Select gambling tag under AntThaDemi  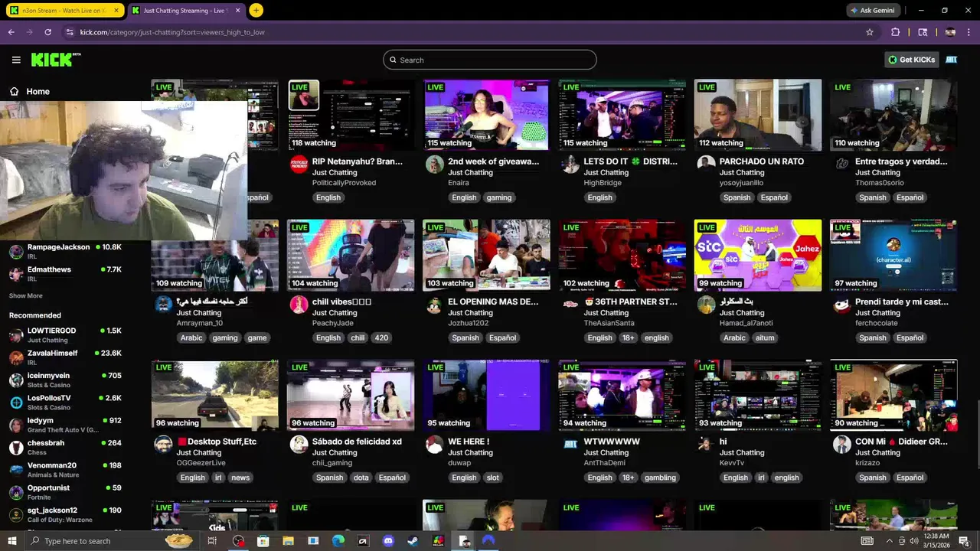pyautogui.click(x=660, y=478)
